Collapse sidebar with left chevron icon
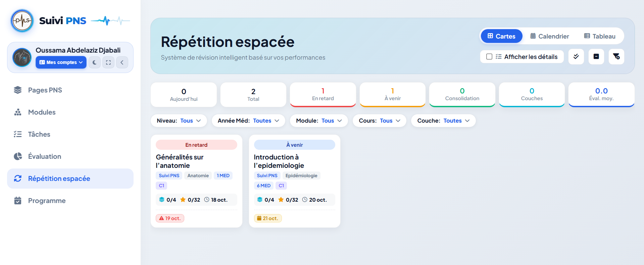Viewport: 644px width, 265px height. point(122,62)
